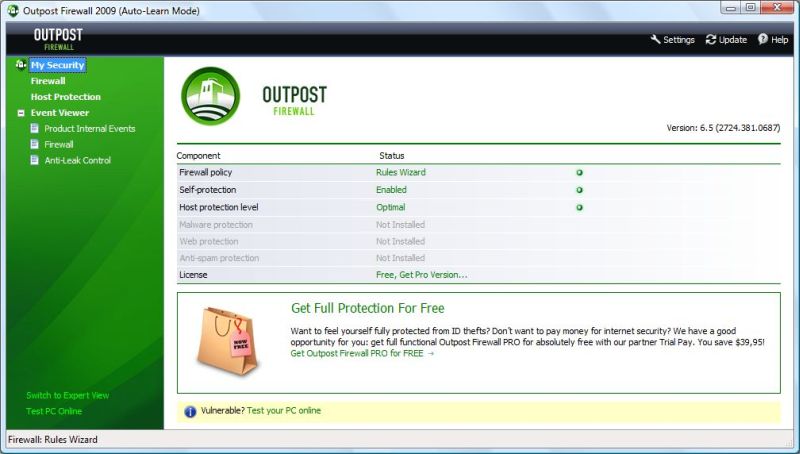
Task: Click Not Installed for Malware protection
Action: (401, 224)
